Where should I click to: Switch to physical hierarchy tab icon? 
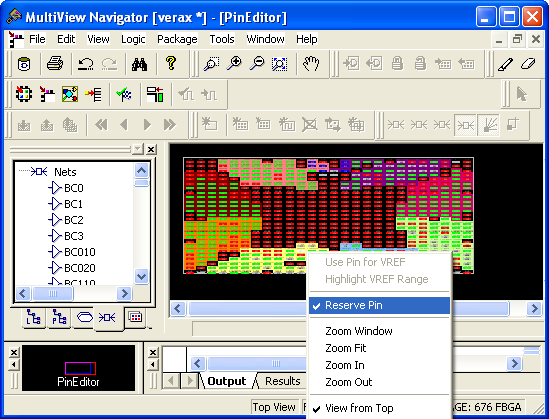59,318
